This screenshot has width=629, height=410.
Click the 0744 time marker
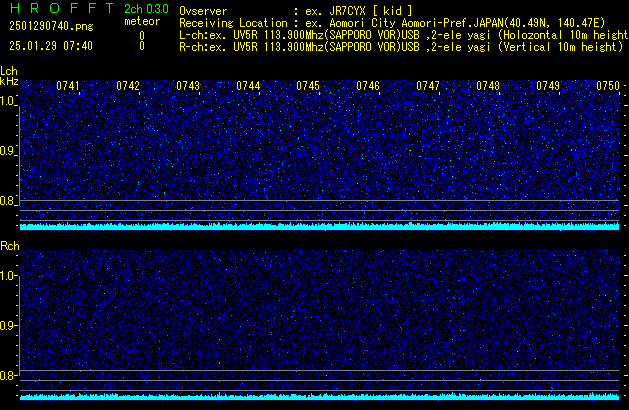click(x=248, y=86)
